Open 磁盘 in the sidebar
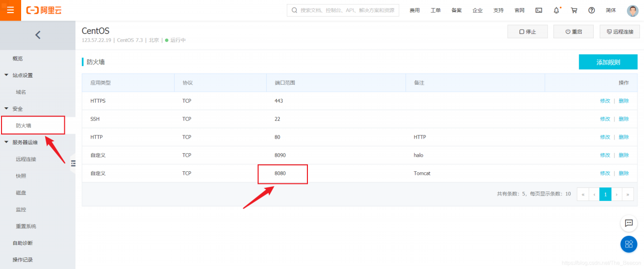 (21, 192)
